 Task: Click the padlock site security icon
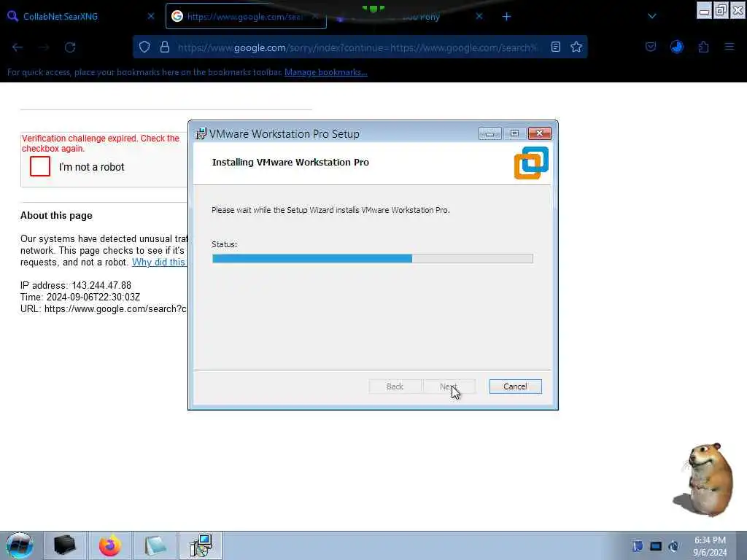[x=165, y=47]
